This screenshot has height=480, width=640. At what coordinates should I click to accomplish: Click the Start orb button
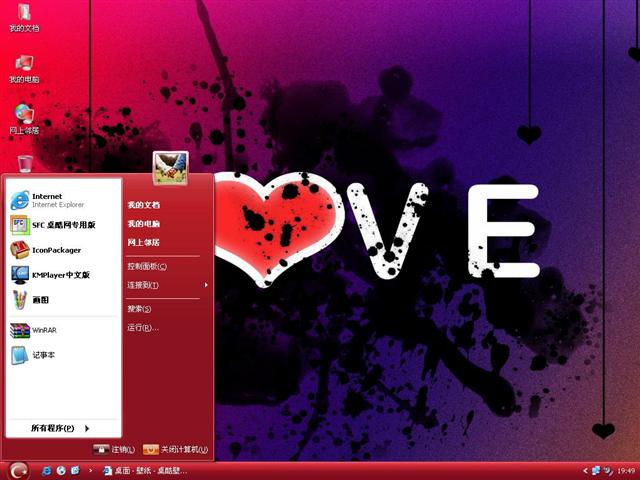click(x=18, y=471)
